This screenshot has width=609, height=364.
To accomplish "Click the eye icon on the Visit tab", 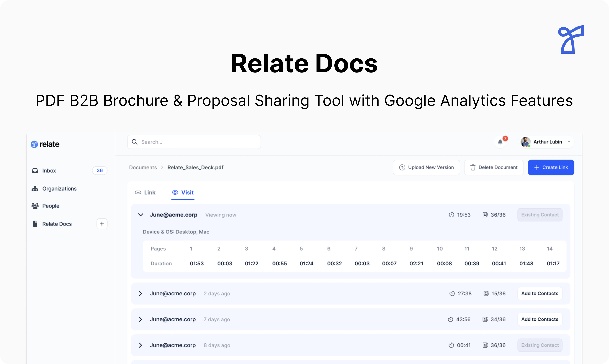I will [175, 193].
